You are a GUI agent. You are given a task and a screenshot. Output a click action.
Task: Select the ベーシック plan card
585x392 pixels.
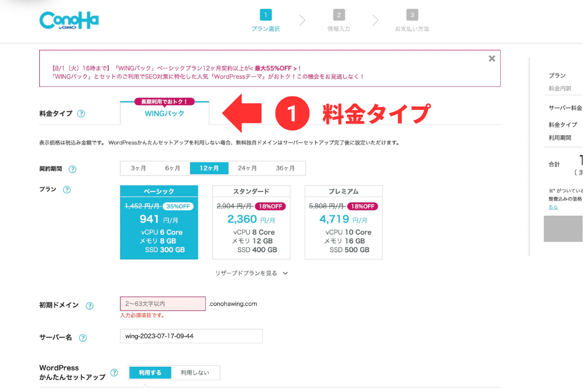(x=159, y=223)
